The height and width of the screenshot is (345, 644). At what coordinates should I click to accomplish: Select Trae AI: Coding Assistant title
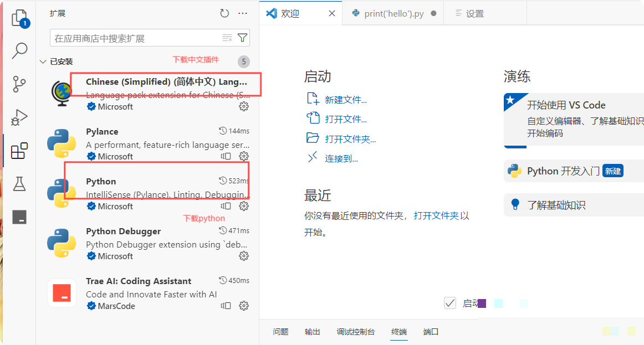(139, 281)
